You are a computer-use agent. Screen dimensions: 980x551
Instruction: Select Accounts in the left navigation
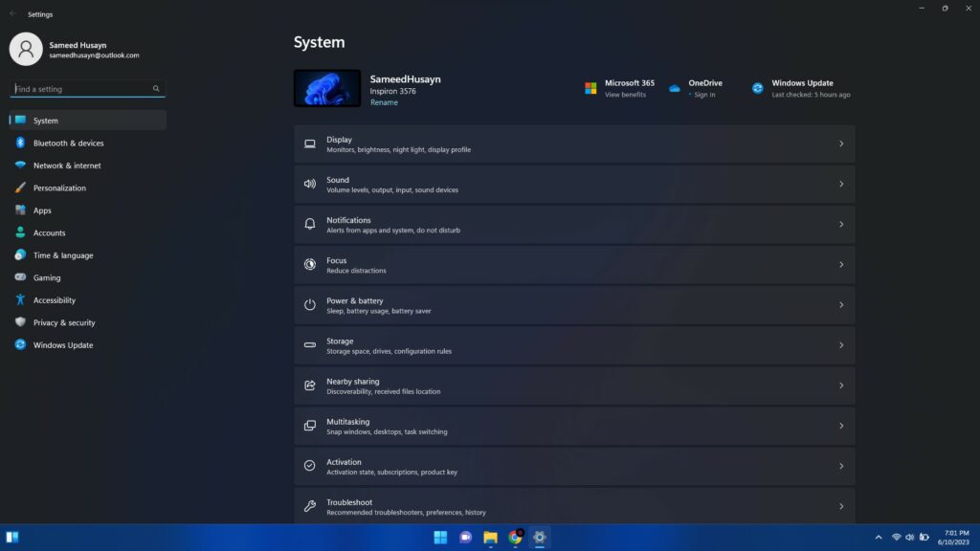coord(50,233)
